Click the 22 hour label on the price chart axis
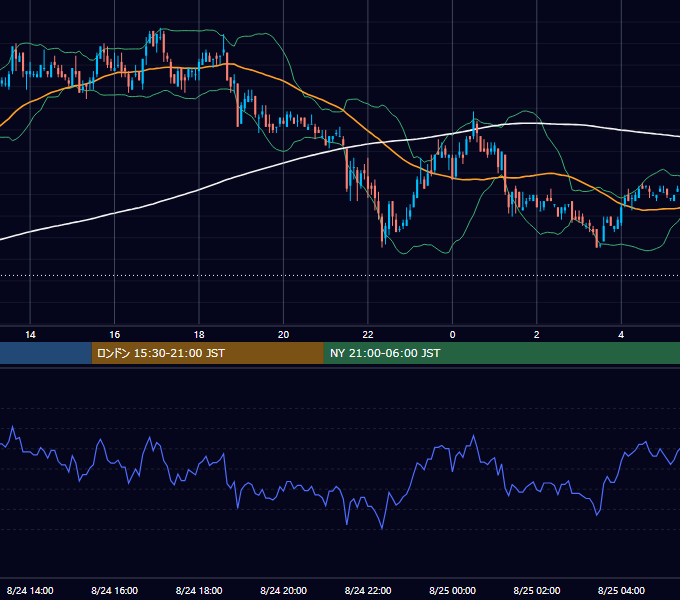 click(x=368, y=335)
